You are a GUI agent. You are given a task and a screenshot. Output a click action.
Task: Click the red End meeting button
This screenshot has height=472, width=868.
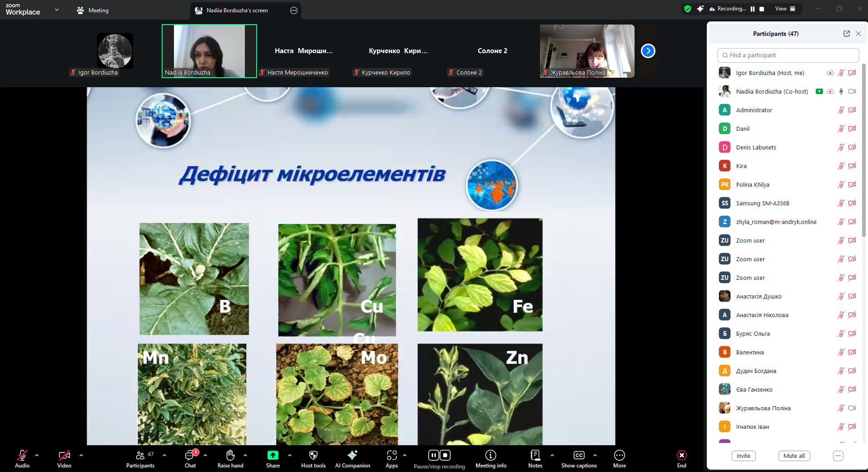(682, 458)
